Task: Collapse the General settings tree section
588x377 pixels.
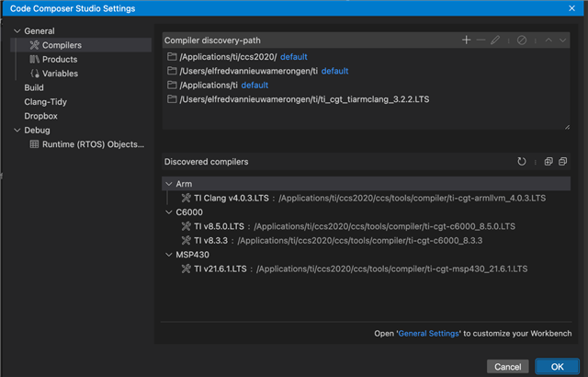Action: click(16, 31)
